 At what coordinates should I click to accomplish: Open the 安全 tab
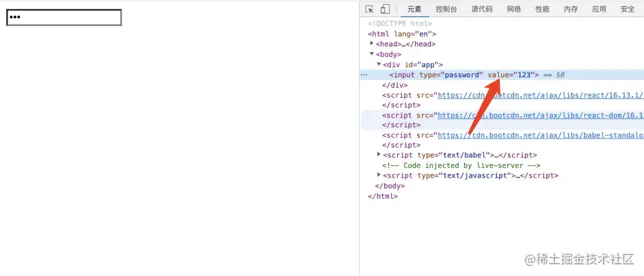(628, 9)
